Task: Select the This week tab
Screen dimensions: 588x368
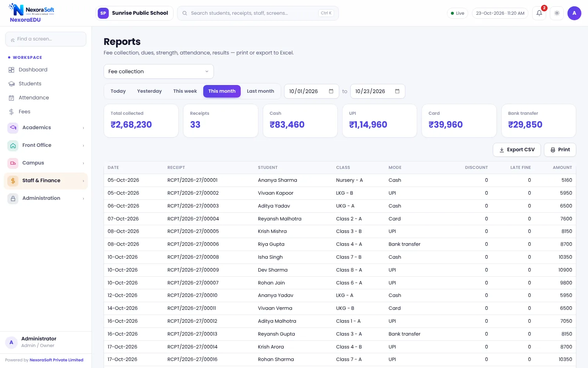Action: pos(185,91)
